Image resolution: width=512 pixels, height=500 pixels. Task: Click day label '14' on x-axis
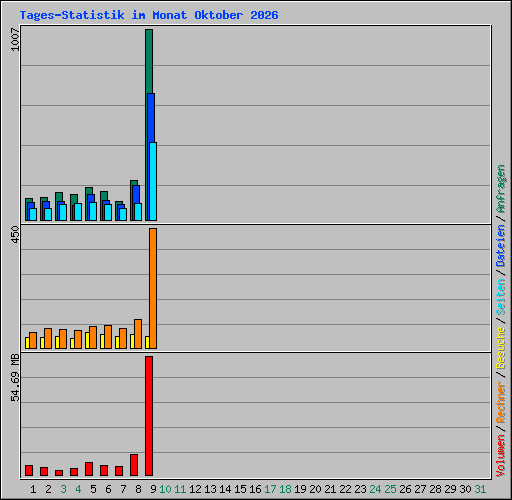click(x=225, y=489)
